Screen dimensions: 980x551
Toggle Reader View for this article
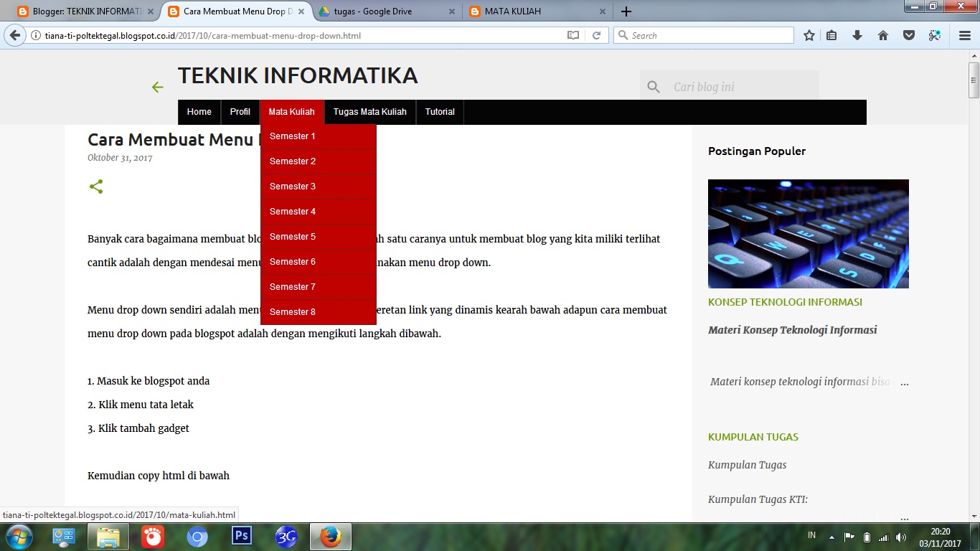pyautogui.click(x=573, y=34)
